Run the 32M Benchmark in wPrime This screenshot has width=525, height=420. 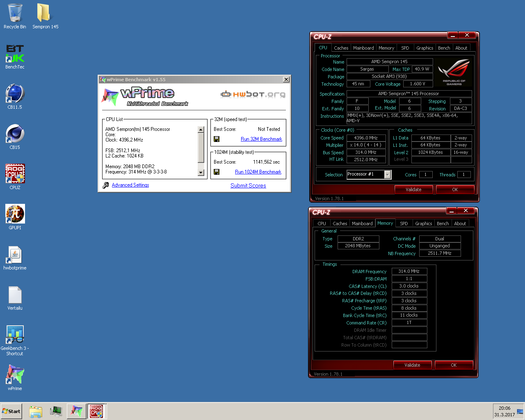tap(261, 139)
